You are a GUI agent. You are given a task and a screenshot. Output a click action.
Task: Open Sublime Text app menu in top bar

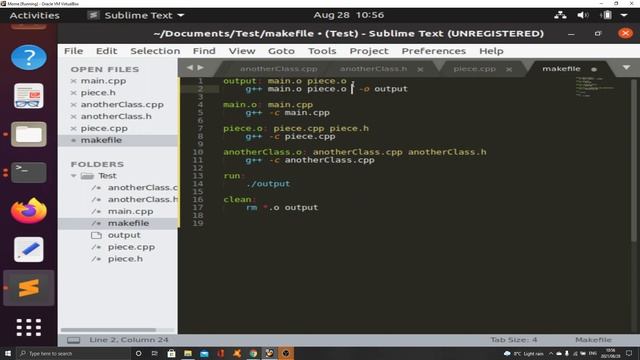pyautogui.click(x=136, y=16)
